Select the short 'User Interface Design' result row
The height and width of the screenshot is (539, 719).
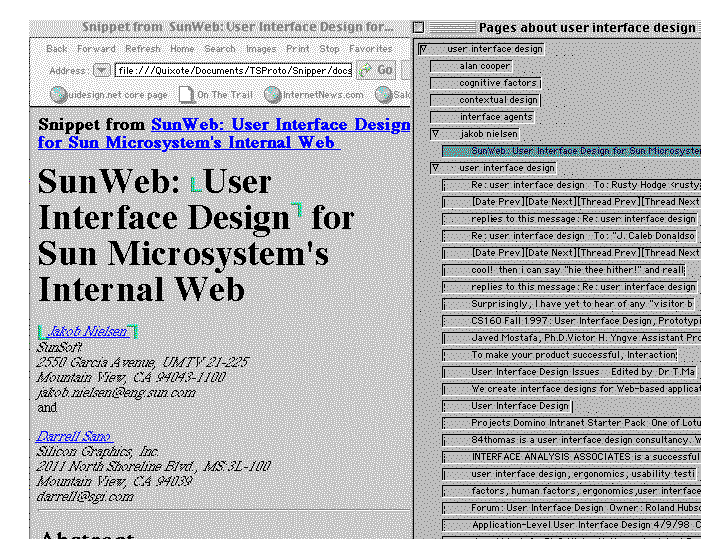click(x=508, y=406)
